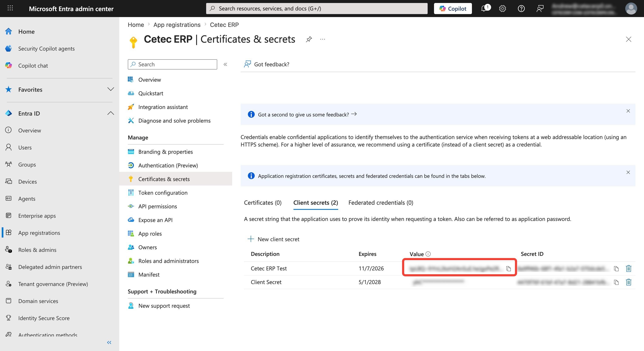Show info tooltip next to Value header

pyautogui.click(x=428, y=254)
